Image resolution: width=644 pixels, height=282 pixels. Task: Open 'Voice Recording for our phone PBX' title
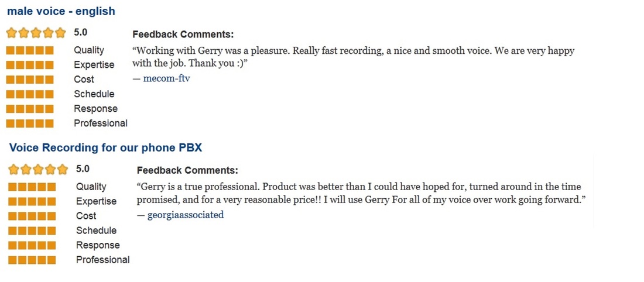click(x=105, y=148)
